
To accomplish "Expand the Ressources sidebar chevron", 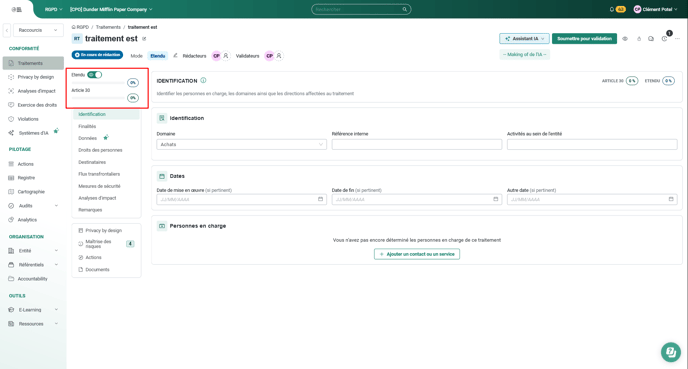I will pos(56,324).
